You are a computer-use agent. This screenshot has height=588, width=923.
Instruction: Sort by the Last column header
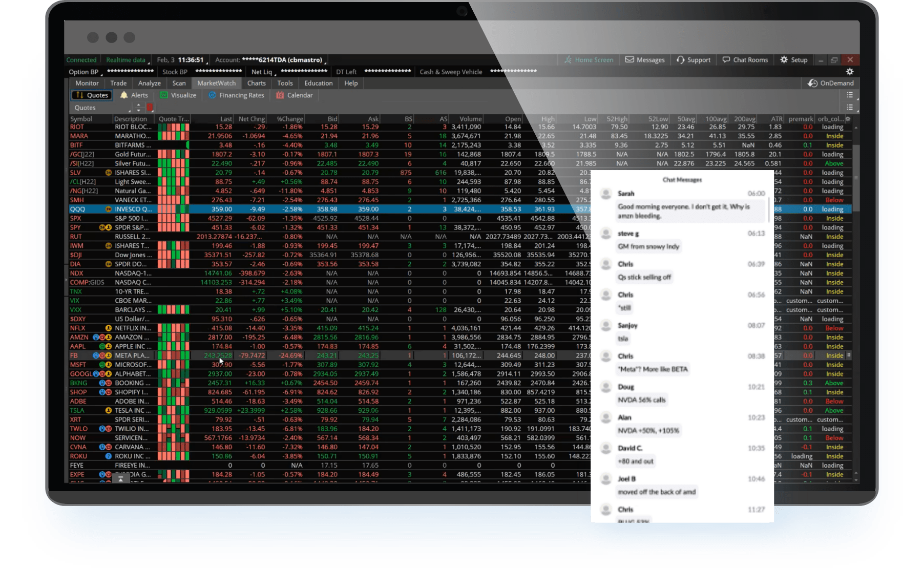click(x=226, y=119)
